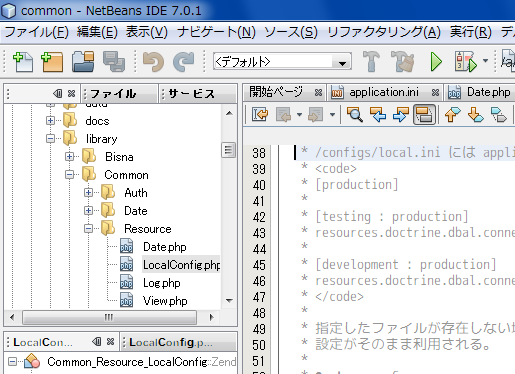This screenshot has width=515, height=374.
Task: Select LocalConfig.php in the file tree
Action: point(181,265)
